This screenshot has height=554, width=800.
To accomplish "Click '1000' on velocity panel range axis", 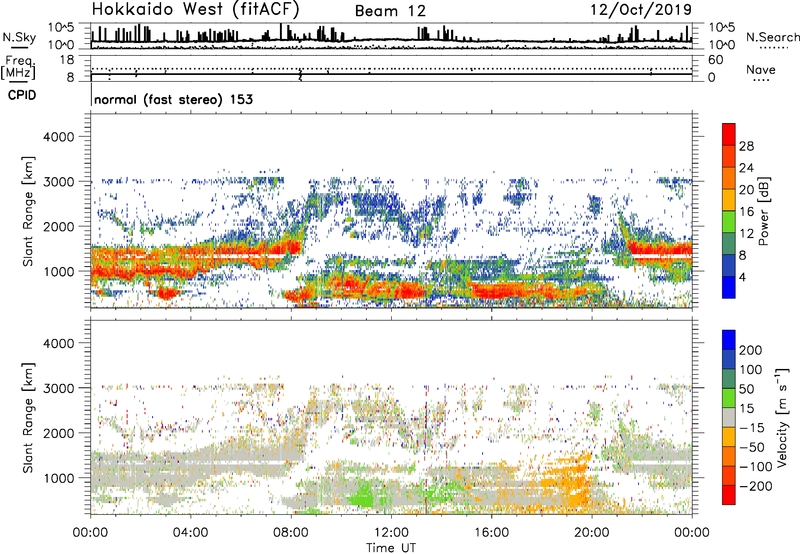I will click(58, 478).
